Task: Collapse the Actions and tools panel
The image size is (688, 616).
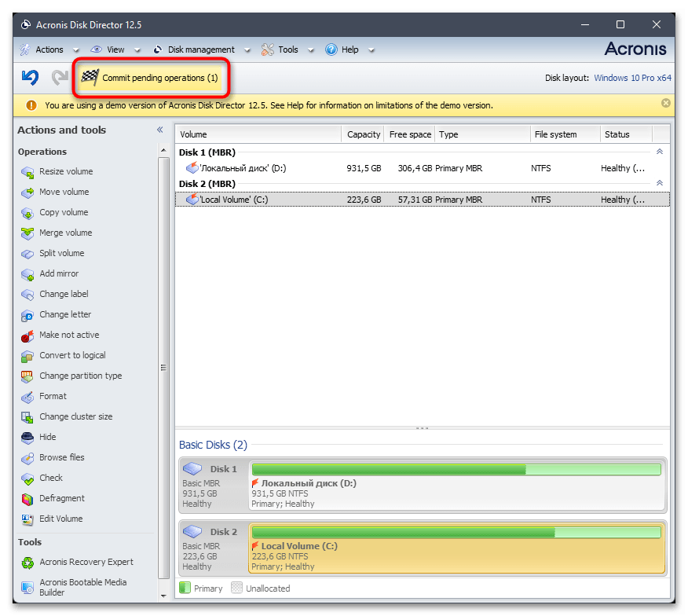Action: coord(159,130)
